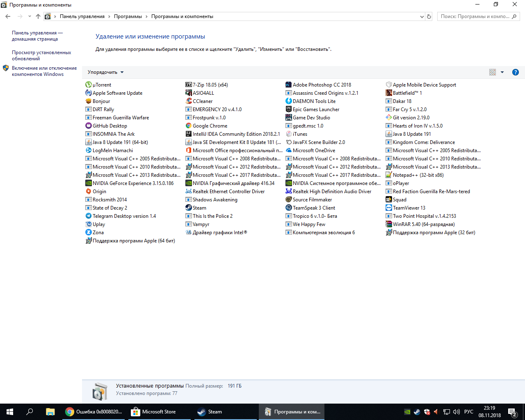Select the TeamSpeak 3 Client icon
525x420 pixels.
point(289,208)
